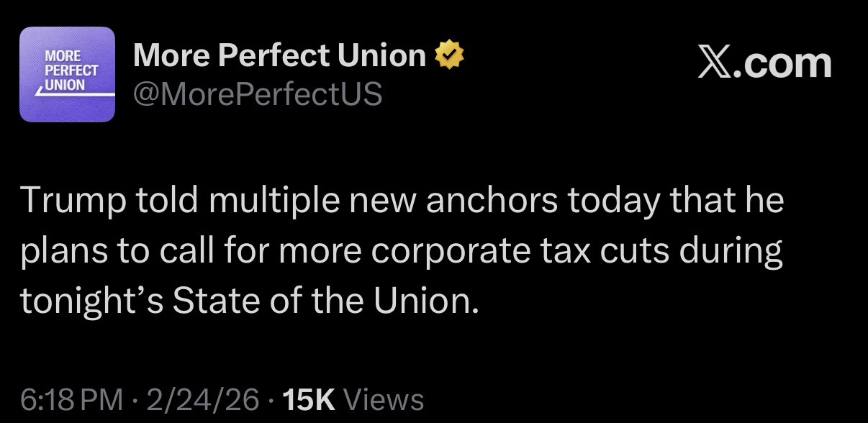Screen dimensions: 868x423
Task: Click the word "tonight's" in the post
Action: coord(86,301)
